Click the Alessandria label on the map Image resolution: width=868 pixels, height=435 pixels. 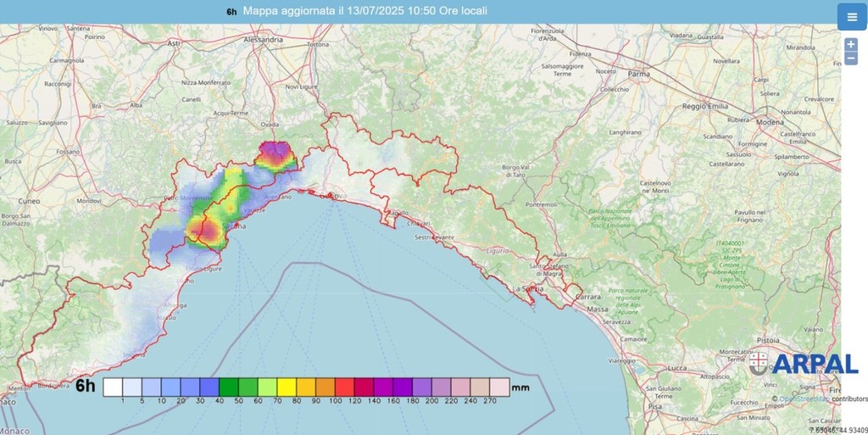click(263, 40)
